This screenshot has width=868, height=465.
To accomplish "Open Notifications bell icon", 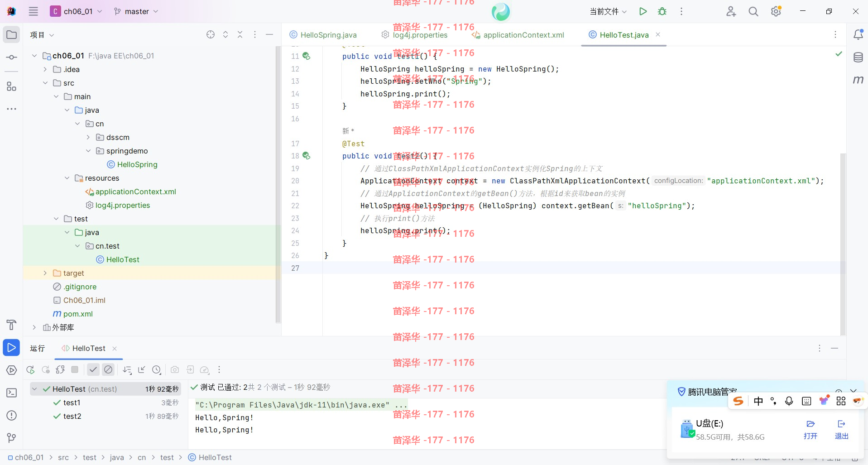I will point(858,34).
